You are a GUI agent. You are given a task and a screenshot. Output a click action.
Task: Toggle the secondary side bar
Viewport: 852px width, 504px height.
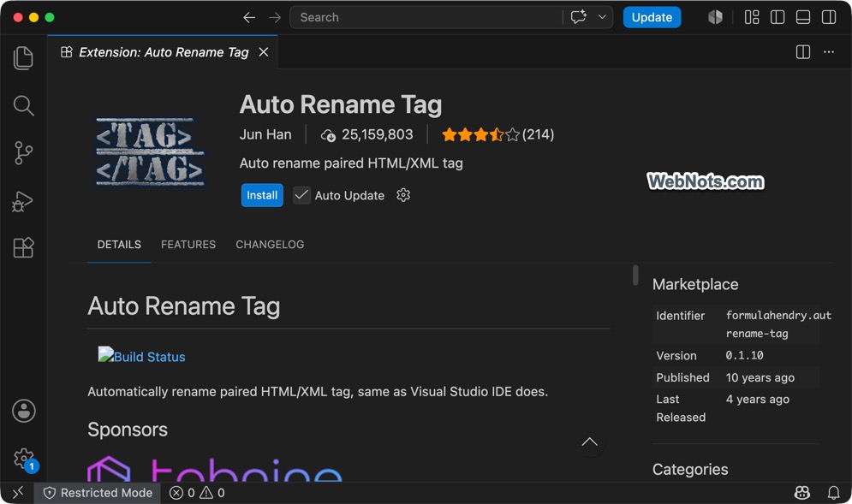pos(829,17)
